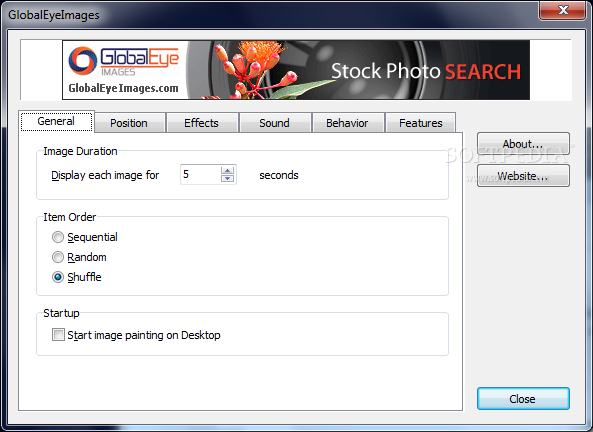Click the 'Display each image for' label
This screenshot has height=432, width=593.
(x=105, y=175)
